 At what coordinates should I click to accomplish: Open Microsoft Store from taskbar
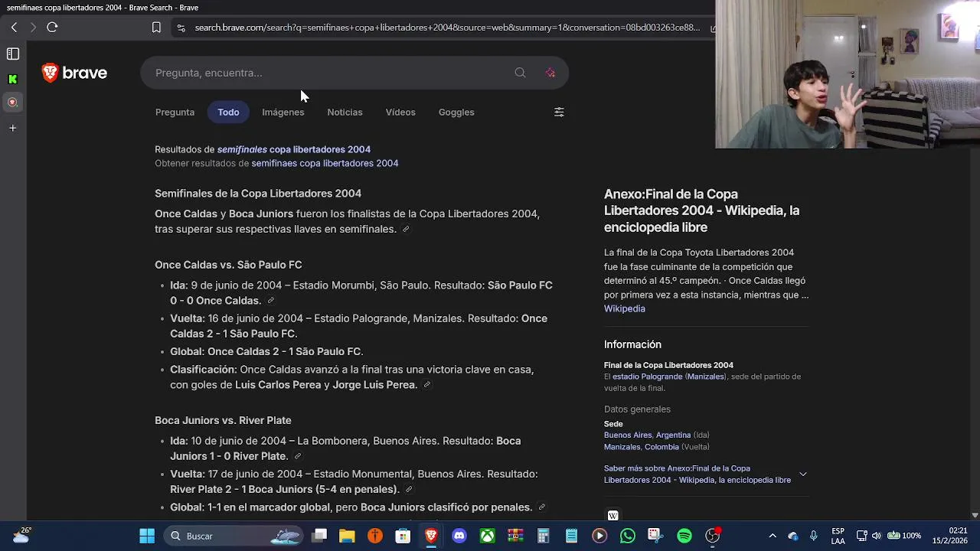tap(403, 536)
